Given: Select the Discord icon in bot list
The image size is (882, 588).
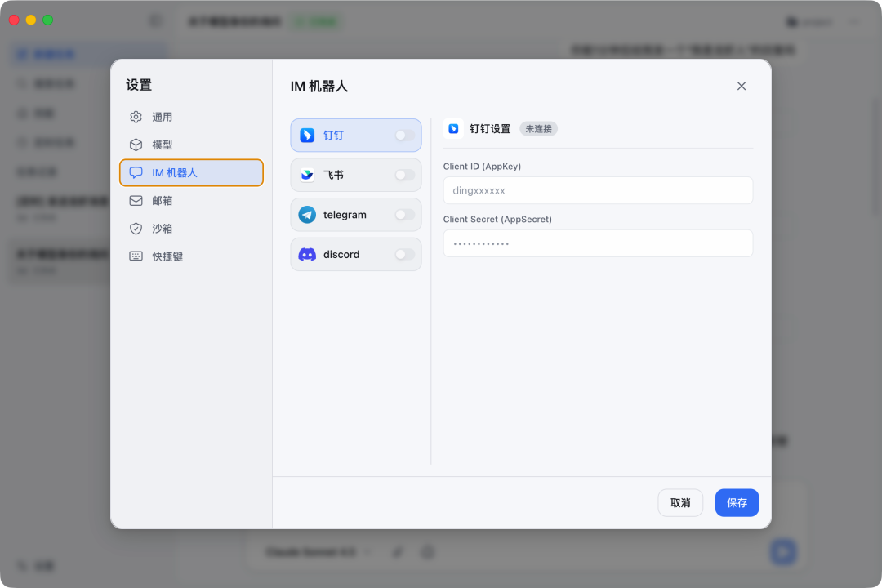Looking at the screenshot, I should pyautogui.click(x=308, y=254).
